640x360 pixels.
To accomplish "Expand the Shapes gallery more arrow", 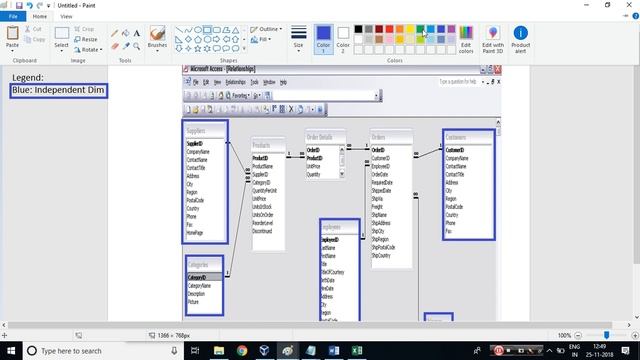I will click(x=244, y=49).
